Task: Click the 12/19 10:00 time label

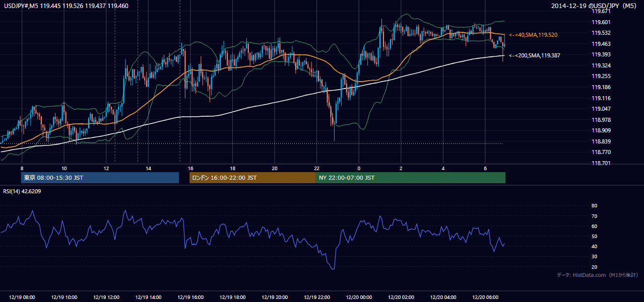Action: pos(64,297)
